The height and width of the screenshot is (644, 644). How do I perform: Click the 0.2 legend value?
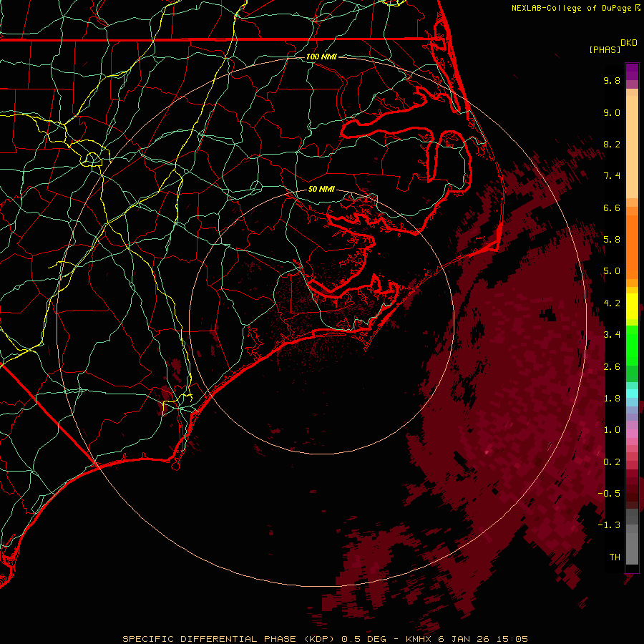click(x=612, y=462)
